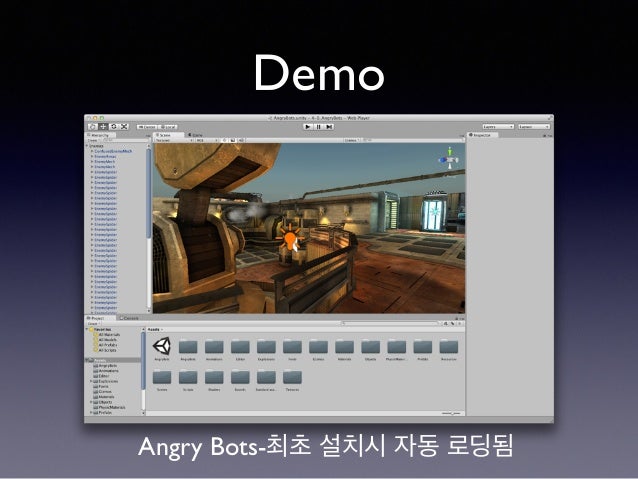638x479 pixels.
Task: Click the Project panel search field
Action: (390, 323)
